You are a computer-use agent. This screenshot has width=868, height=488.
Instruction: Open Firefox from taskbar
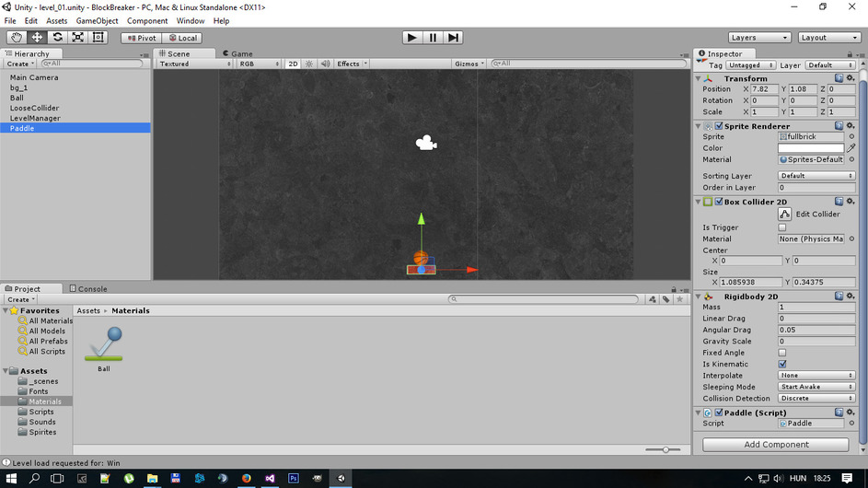[247, 478]
